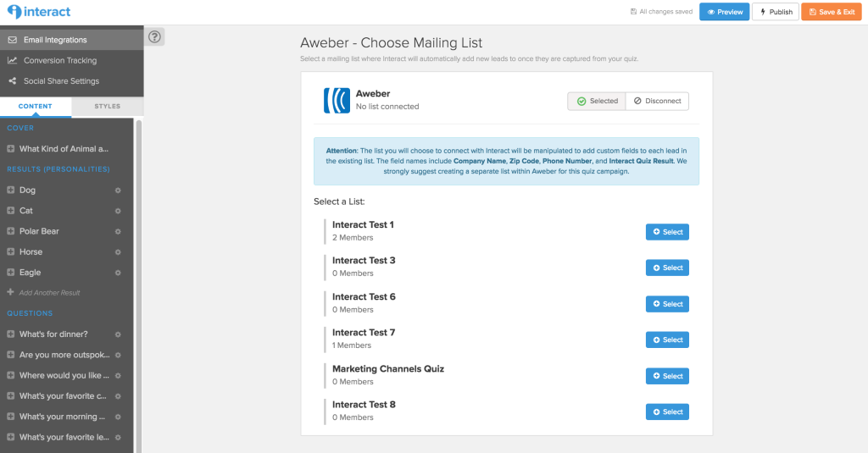Image resolution: width=868 pixels, height=453 pixels.
Task: Toggle the Aweber Selected button
Action: [597, 102]
